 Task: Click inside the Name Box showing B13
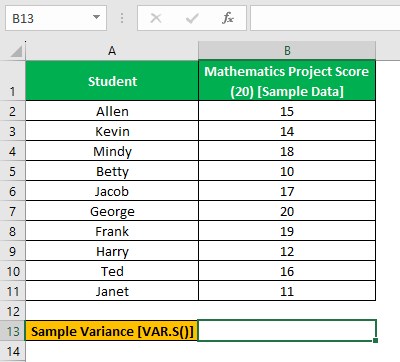pos(48,18)
